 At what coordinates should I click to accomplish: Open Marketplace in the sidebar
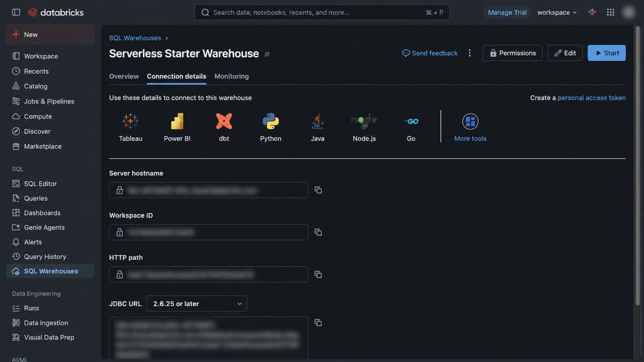pyautogui.click(x=50, y=147)
